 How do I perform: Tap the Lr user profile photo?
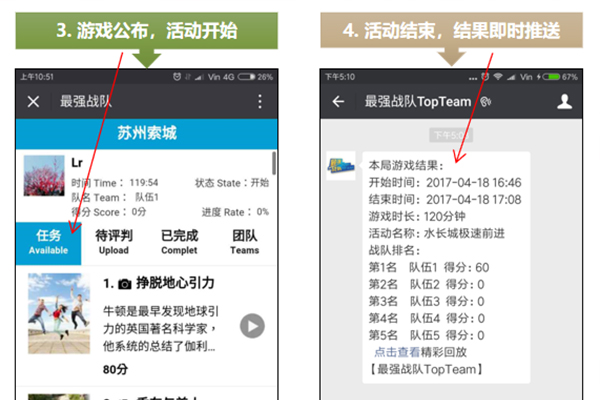(x=44, y=176)
